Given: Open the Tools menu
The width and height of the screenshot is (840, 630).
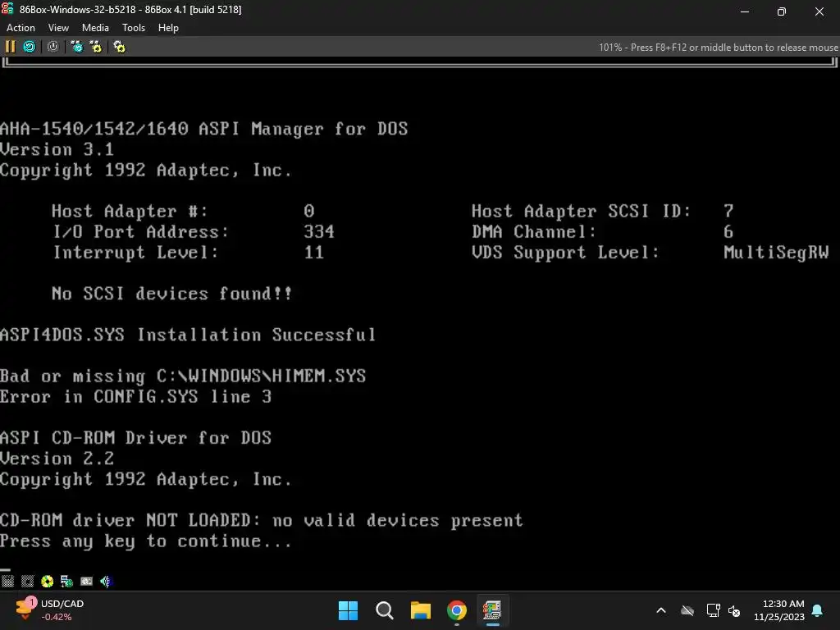Looking at the screenshot, I should pyautogui.click(x=134, y=28).
